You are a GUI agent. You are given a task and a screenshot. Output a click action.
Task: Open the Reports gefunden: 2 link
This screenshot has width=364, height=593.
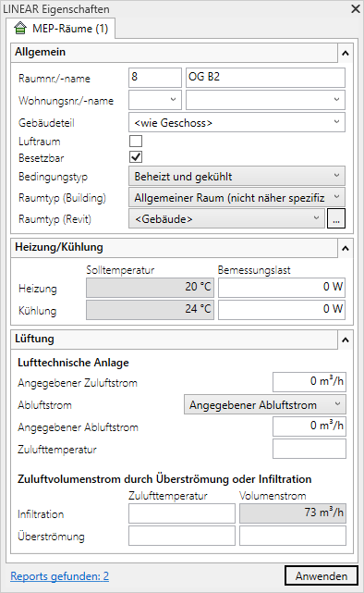pos(60,576)
